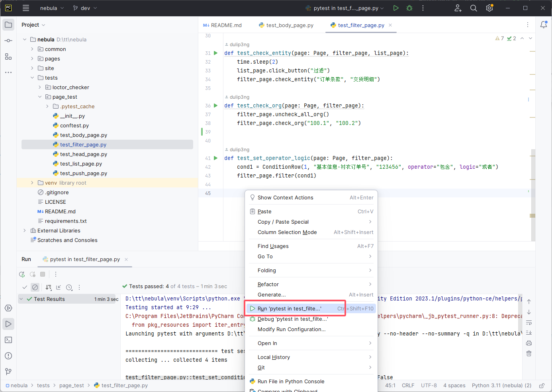Open requirements.txt file
The height and width of the screenshot is (392, 552).
(x=66, y=221)
